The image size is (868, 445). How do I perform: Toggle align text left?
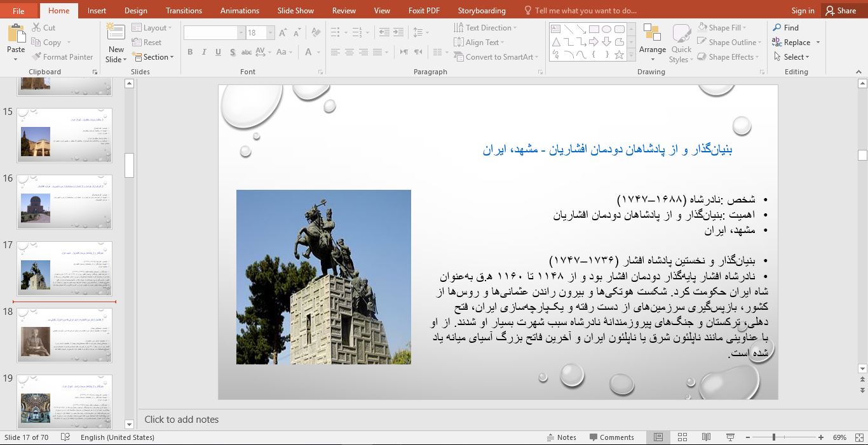click(336, 52)
